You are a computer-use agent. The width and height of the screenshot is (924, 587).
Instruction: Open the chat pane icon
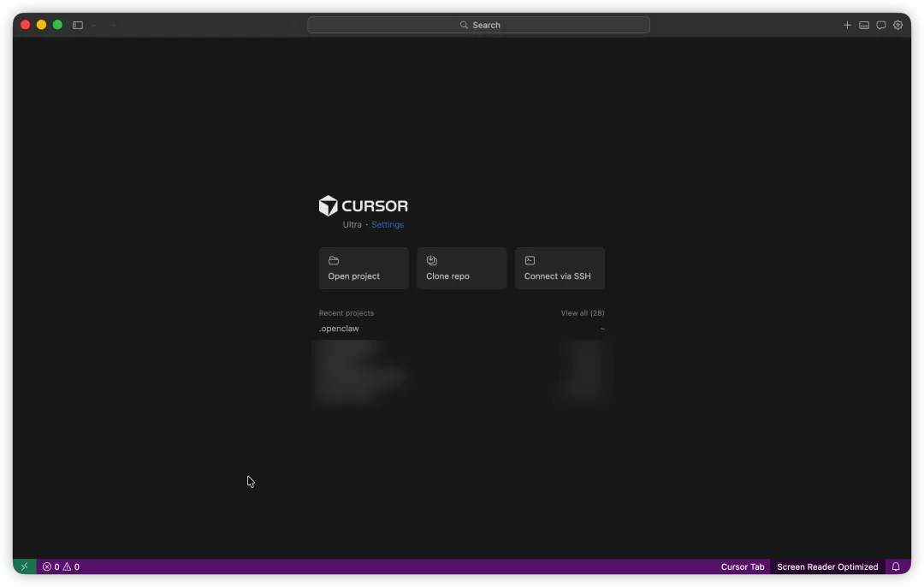[x=880, y=25]
